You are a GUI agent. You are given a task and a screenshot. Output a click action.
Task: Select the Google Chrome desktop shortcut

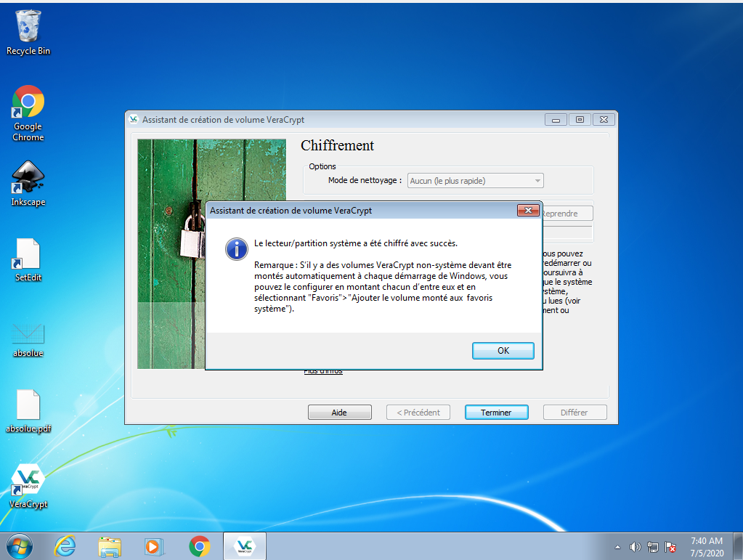click(28, 113)
